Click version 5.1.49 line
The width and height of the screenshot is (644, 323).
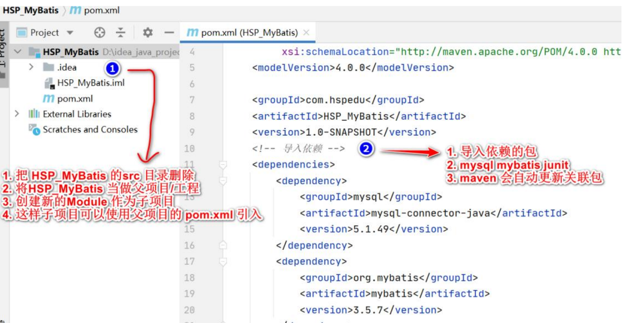374,229
